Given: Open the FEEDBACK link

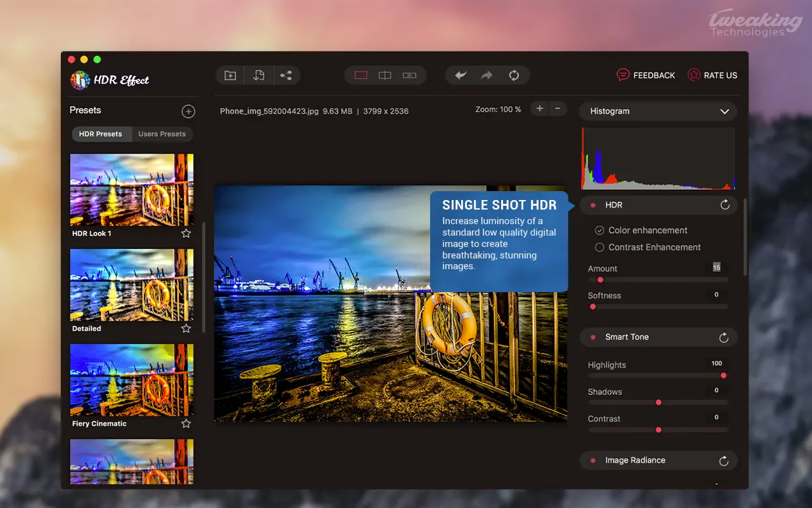Looking at the screenshot, I should [x=646, y=75].
